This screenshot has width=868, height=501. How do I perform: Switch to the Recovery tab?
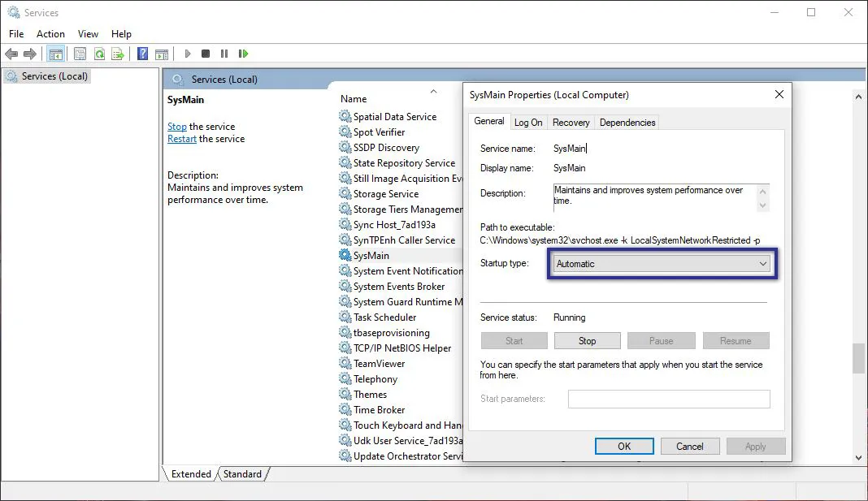click(x=571, y=122)
